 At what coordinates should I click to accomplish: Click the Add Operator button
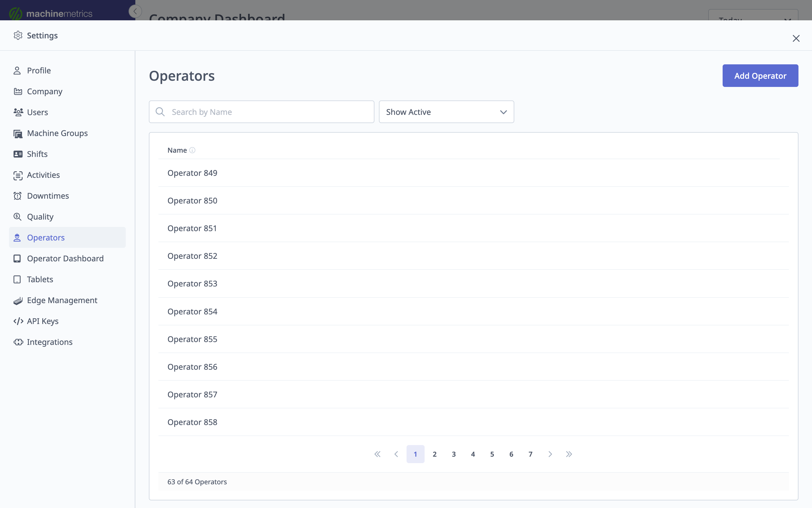click(x=760, y=76)
